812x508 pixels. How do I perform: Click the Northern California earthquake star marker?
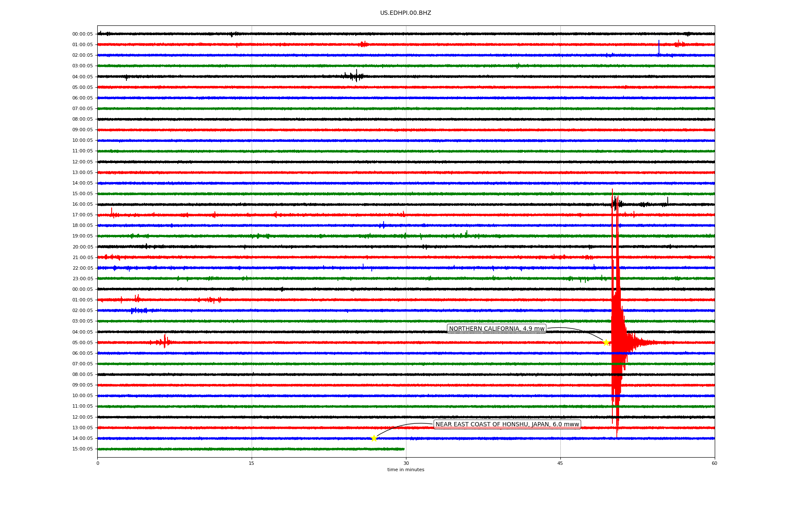(606, 342)
